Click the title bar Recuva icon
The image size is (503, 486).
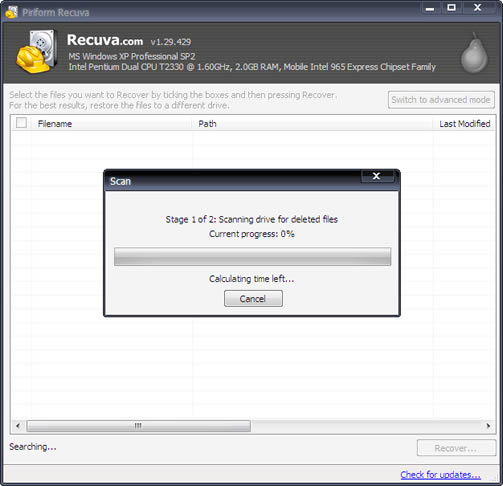pos(11,12)
